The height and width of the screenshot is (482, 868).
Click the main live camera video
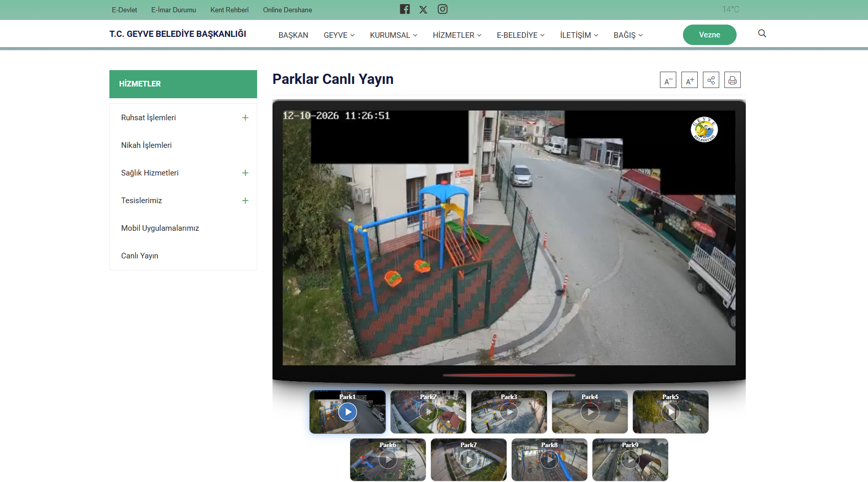(x=509, y=238)
